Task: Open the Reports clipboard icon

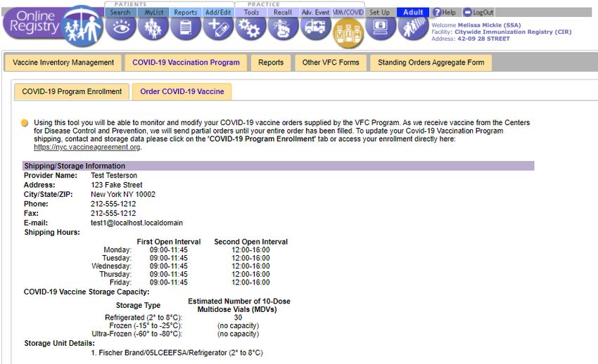Action: click(x=186, y=27)
